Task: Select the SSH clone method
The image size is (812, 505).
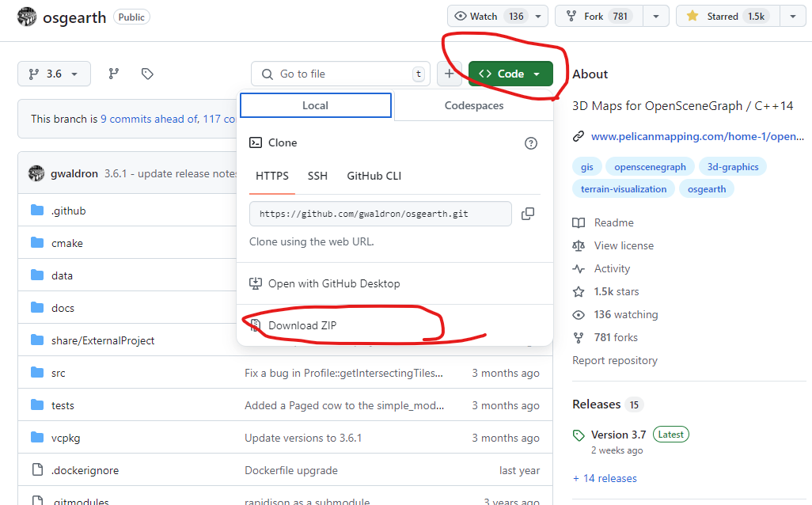Action: (x=317, y=176)
